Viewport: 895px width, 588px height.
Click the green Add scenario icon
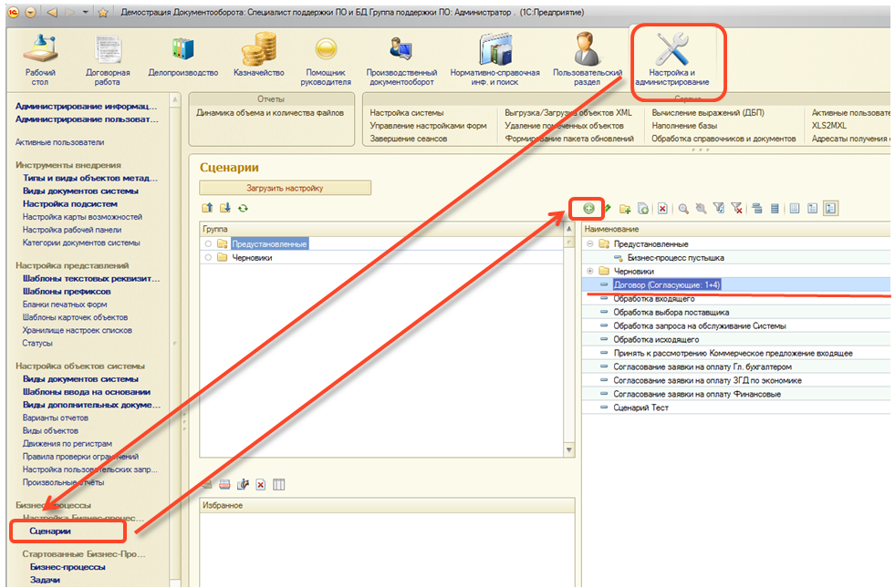588,209
